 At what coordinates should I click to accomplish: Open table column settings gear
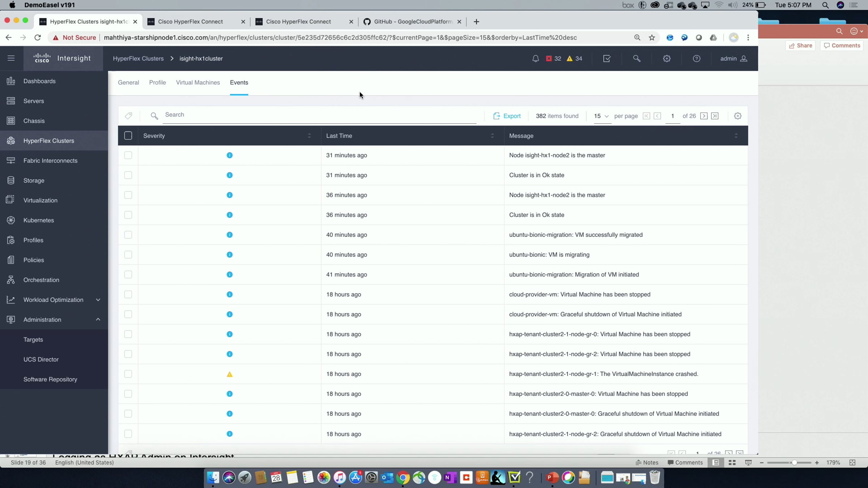tap(738, 116)
